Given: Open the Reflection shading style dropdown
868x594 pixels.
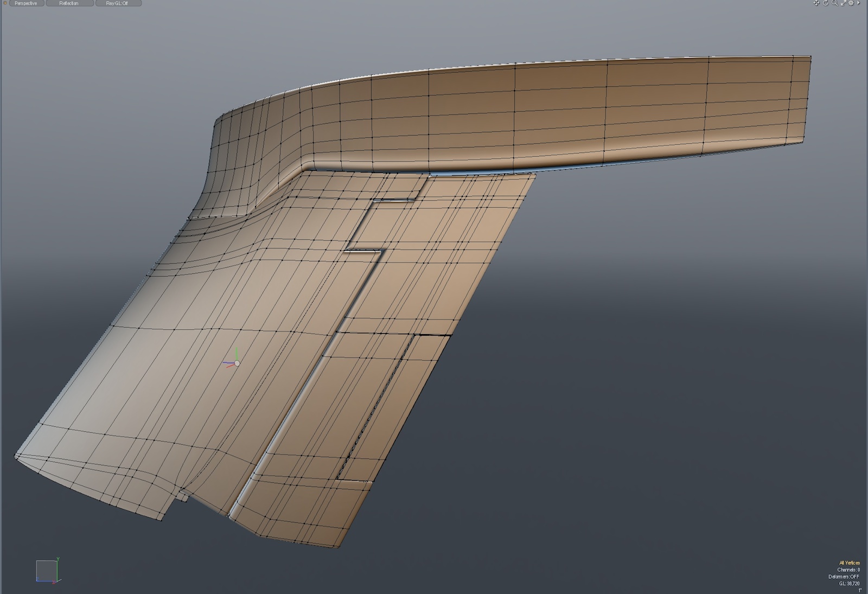Looking at the screenshot, I should [x=69, y=3].
